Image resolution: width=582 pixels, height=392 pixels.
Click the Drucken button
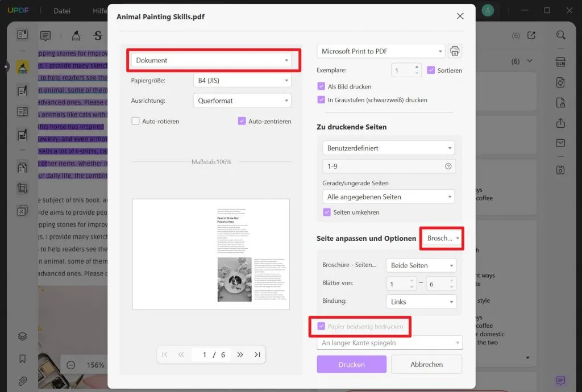(351, 364)
